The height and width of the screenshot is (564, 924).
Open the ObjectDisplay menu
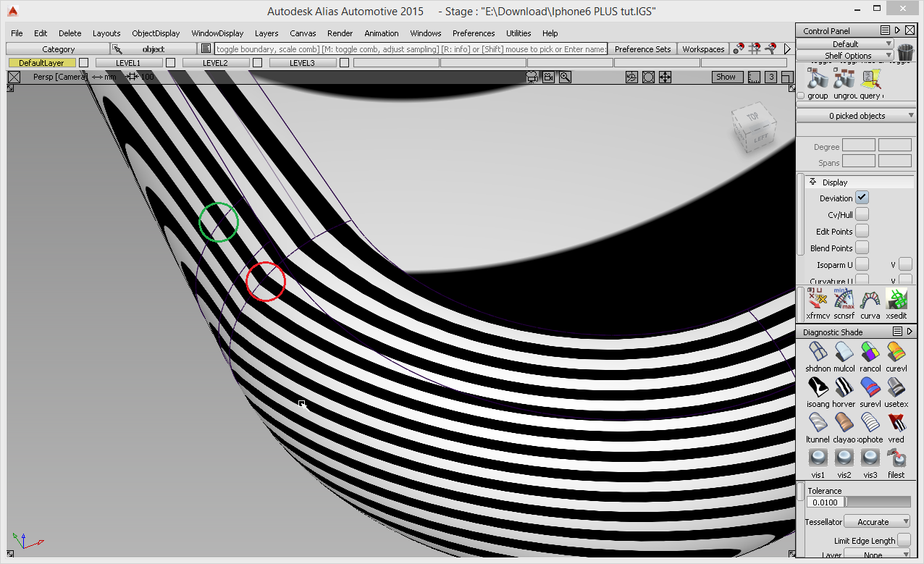click(x=156, y=33)
